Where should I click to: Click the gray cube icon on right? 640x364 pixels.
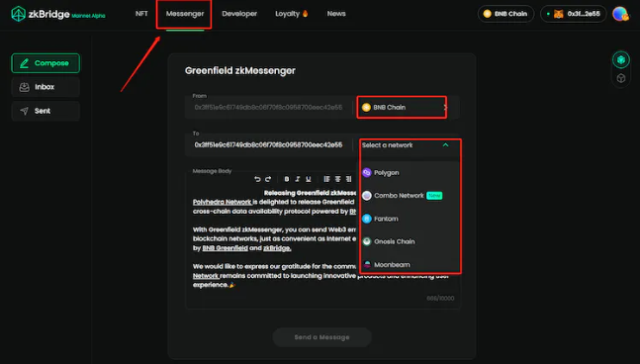coord(621,78)
